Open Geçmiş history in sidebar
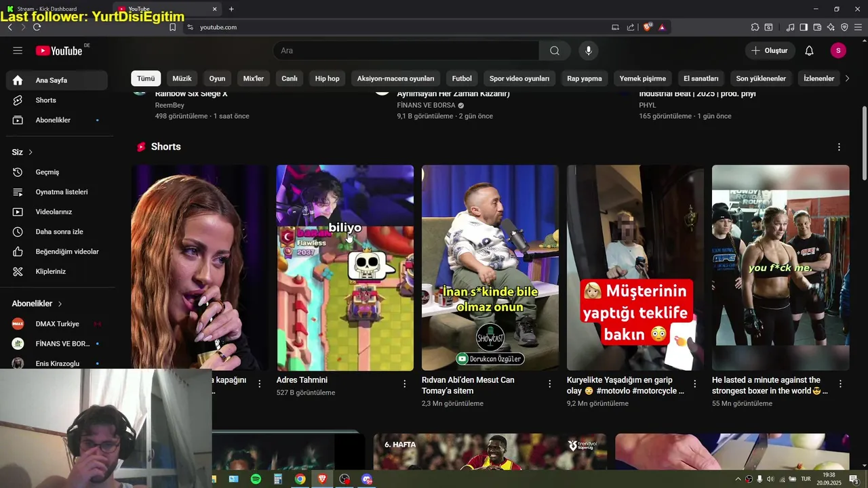868x488 pixels. tap(57, 172)
